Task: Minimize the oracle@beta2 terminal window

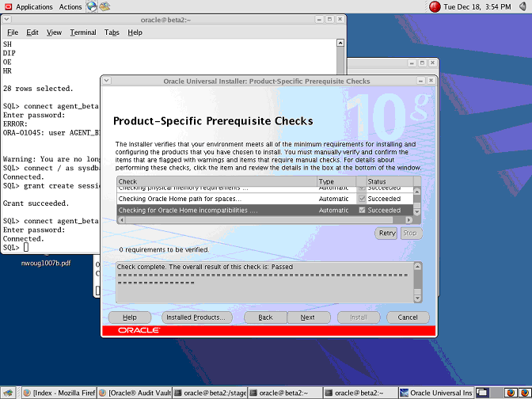Action: point(319,20)
